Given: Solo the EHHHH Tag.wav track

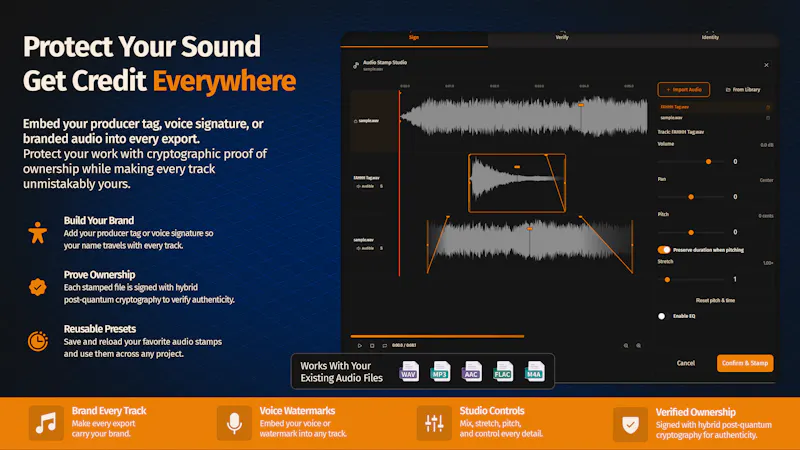Looking at the screenshot, I should coord(381,187).
